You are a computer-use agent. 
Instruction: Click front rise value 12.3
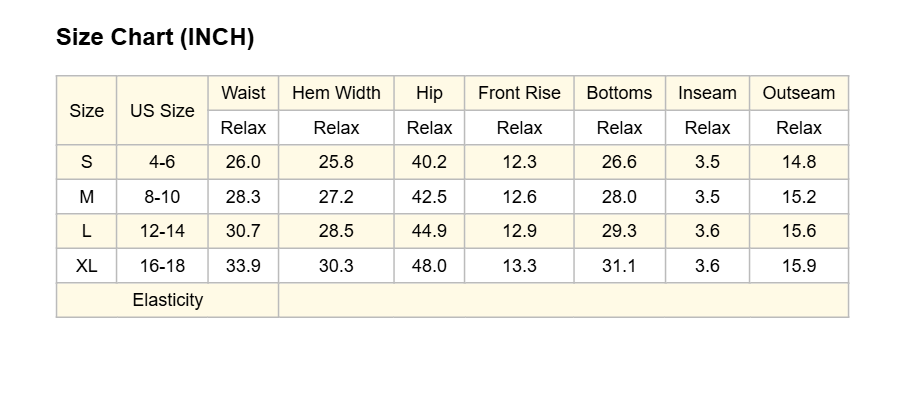click(x=519, y=162)
